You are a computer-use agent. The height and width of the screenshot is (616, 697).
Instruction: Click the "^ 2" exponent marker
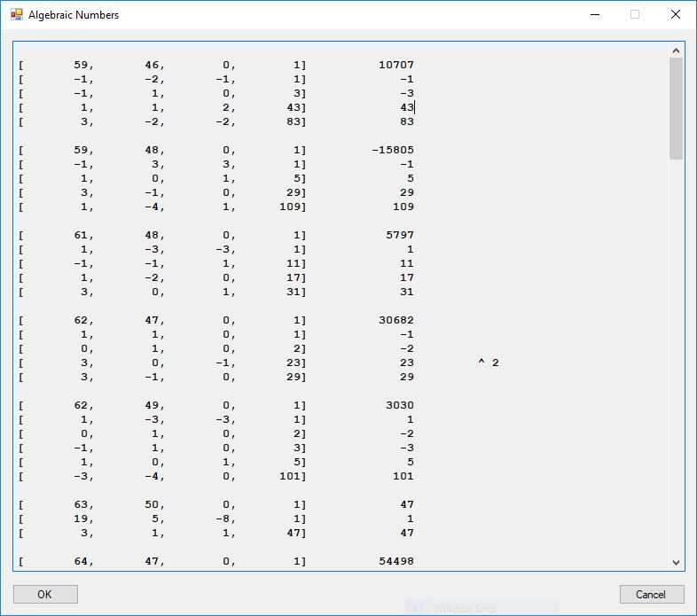(489, 363)
